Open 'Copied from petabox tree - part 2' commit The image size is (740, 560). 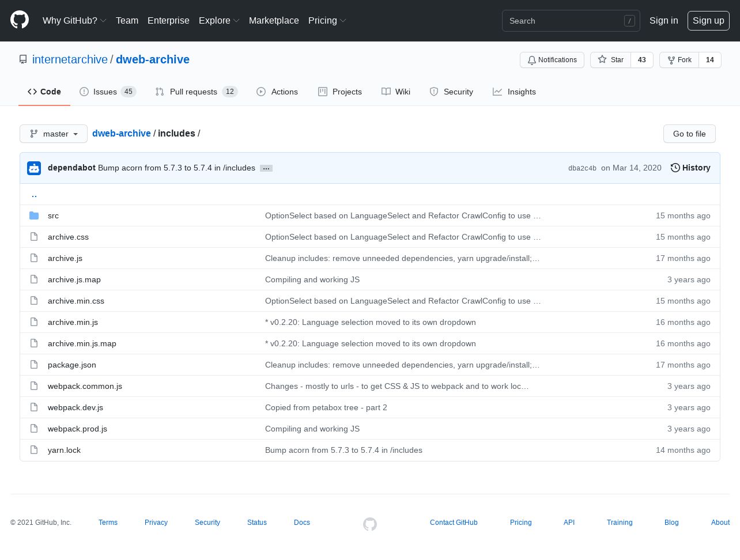click(x=326, y=407)
